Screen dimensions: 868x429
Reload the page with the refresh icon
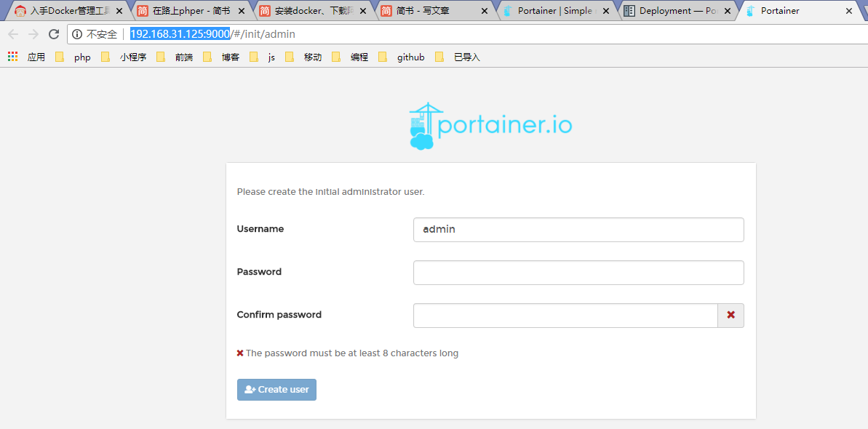click(x=53, y=33)
